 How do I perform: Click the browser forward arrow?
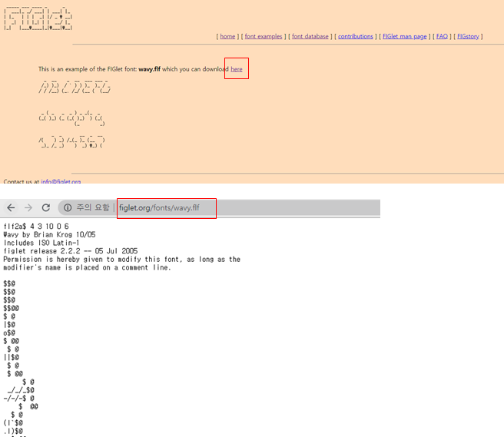[x=28, y=208]
